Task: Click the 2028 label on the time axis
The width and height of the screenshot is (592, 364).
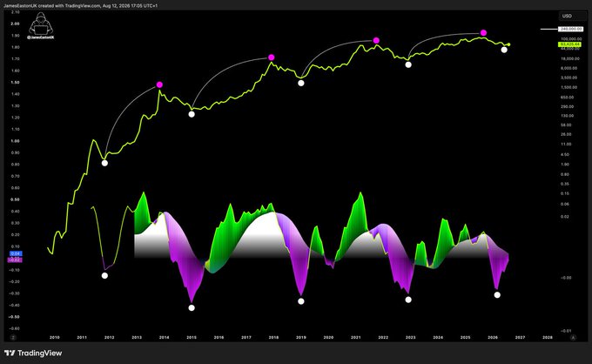Action: pos(548,338)
